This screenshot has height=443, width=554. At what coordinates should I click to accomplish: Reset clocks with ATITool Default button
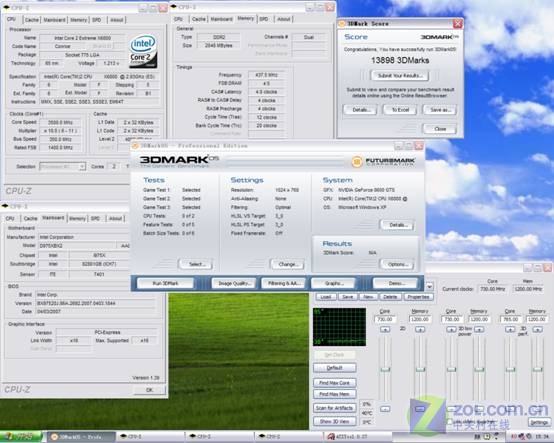(x=335, y=368)
